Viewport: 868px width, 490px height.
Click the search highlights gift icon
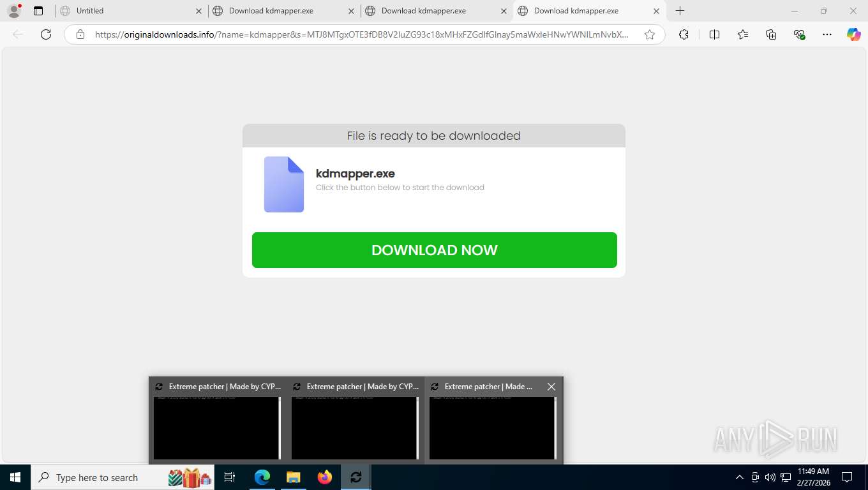pyautogui.click(x=190, y=477)
